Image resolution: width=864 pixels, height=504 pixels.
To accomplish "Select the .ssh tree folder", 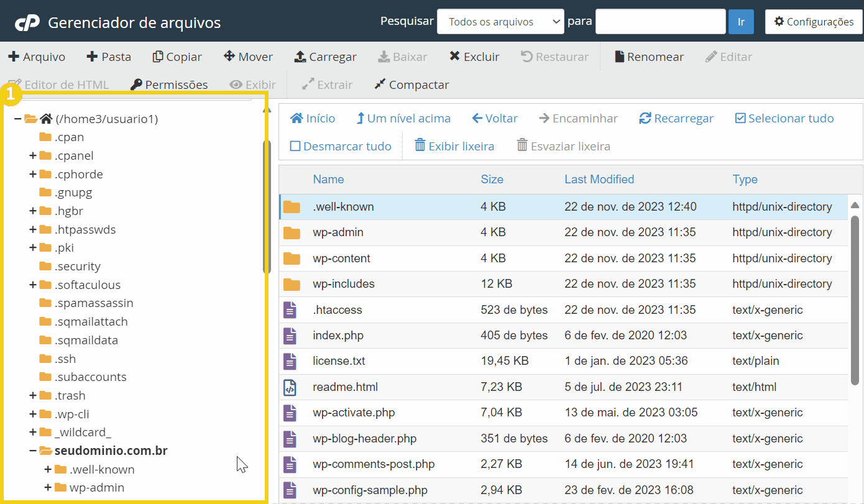I will 57,359.
